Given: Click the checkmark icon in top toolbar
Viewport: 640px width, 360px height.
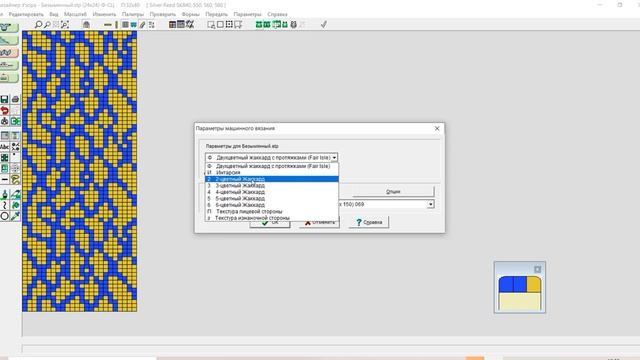Looking at the screenshot, I should point(324,24).
